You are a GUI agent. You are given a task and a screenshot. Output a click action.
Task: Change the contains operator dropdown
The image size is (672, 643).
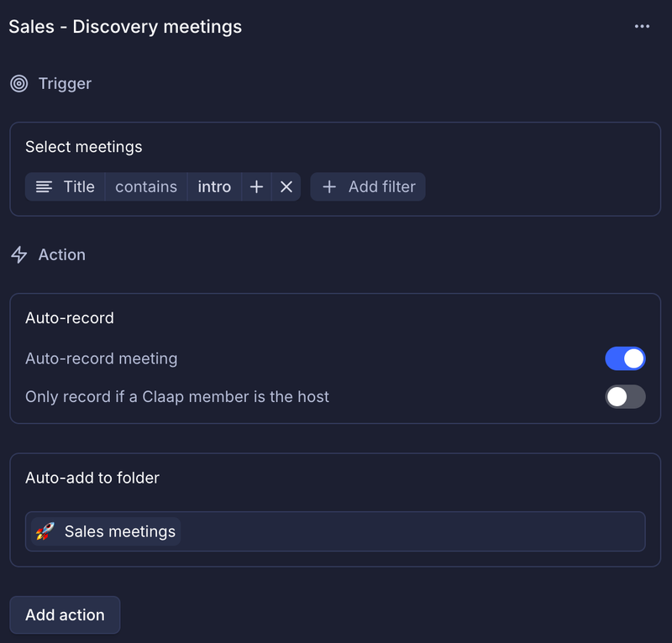(x=146, y=187)
